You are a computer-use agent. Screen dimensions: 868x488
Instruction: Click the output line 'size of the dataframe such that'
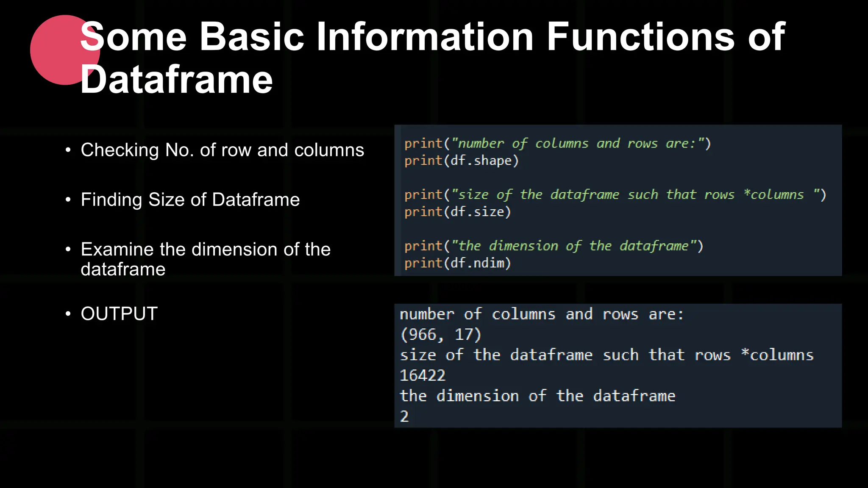pos(606,355)
